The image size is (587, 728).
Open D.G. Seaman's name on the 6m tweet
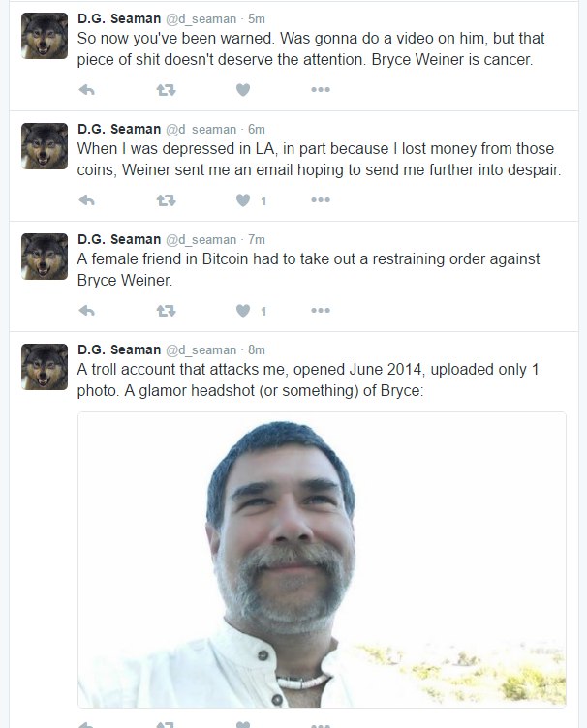(x=119, y=129)
